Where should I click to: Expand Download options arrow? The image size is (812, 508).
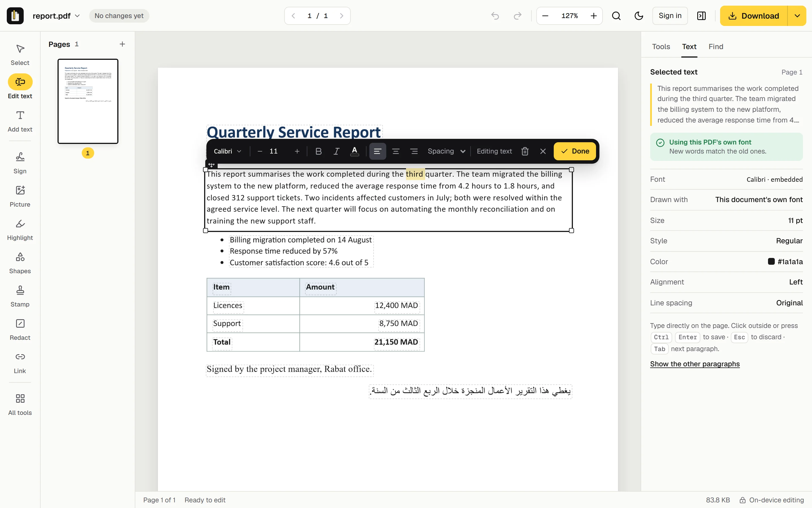point(797,16)
